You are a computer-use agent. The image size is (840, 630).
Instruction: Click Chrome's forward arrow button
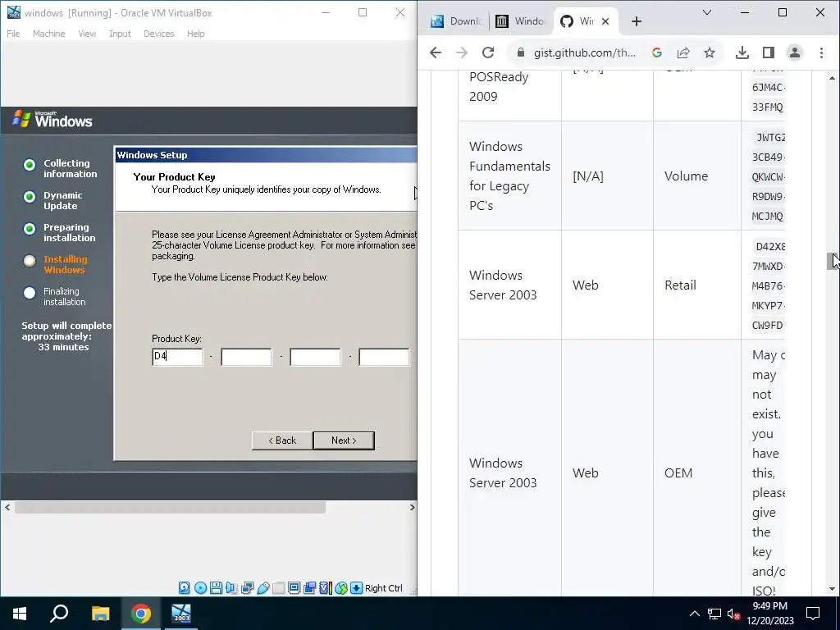(461, 52)
